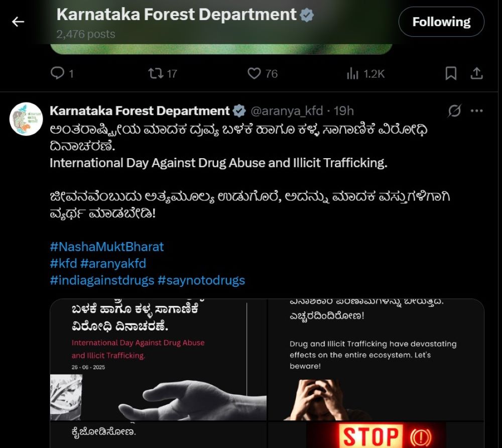Open the #kfd hashtag
The width and height of the screenshot is (502, 448).
[x=63, y=263]
